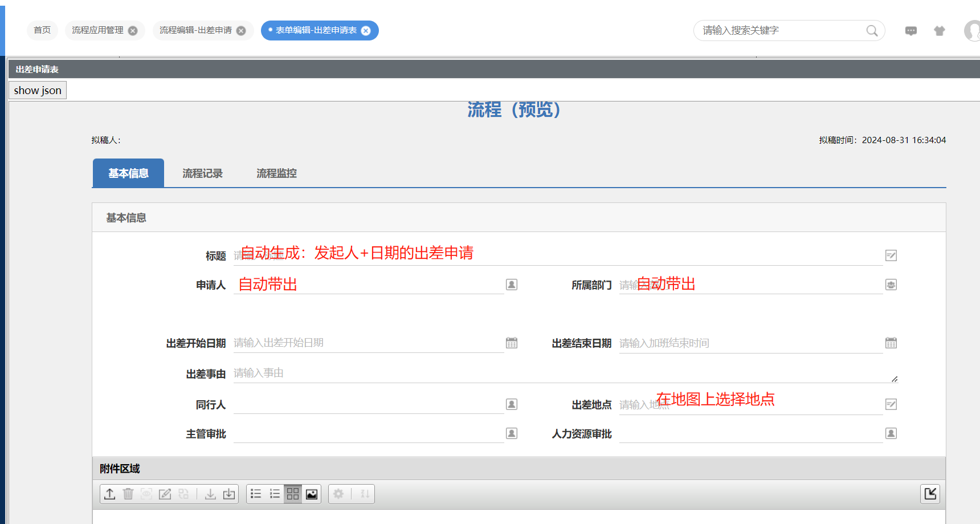
Task: Click the search magnifier icon
Action: (x=872, y=31)
